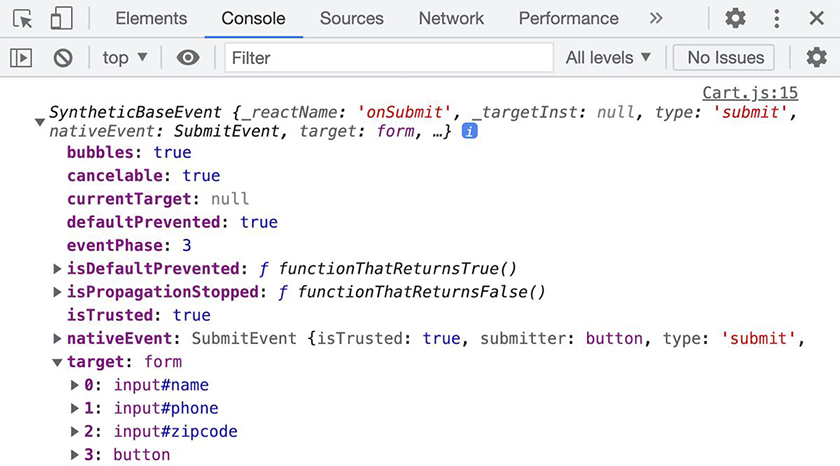Show the console sidebar panel
Image resolution: width=840 pixels, height=466 pixels.
tap(21, 58)
